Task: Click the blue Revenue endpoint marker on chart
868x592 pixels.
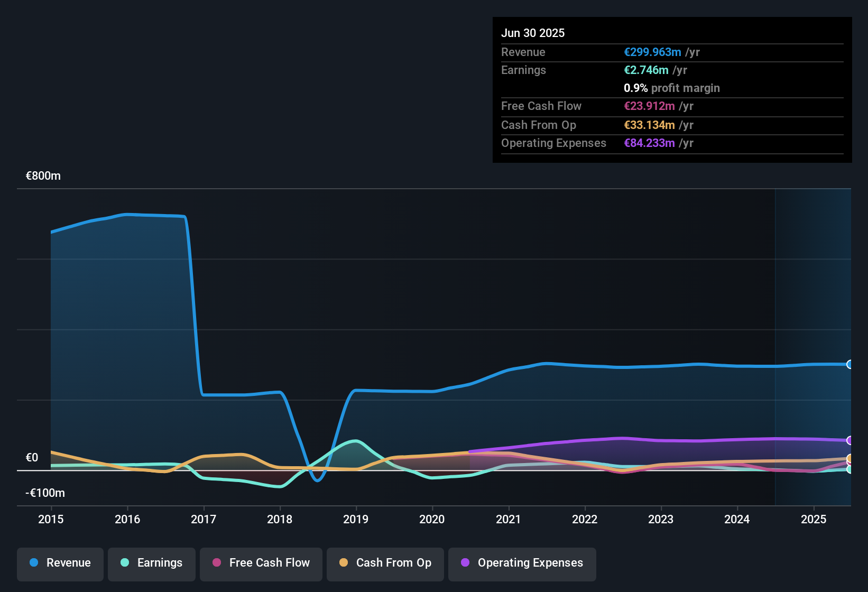Action: tap(849, 365)
